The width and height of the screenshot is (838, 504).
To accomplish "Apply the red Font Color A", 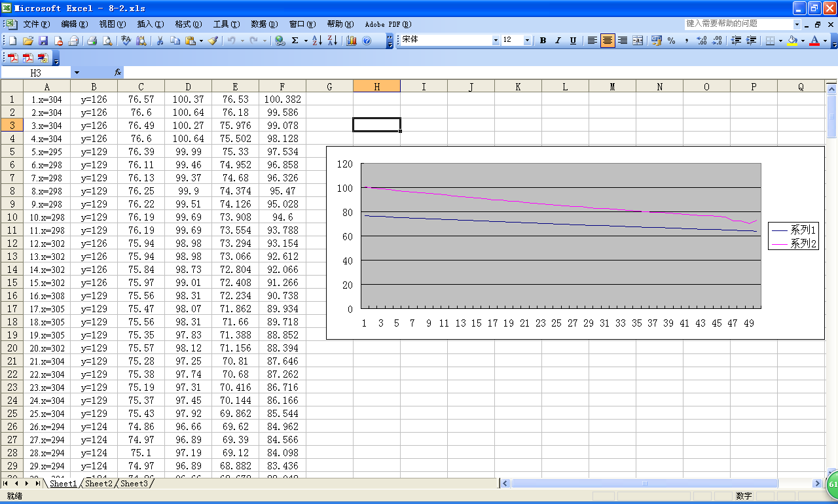I will (x=814, y=41).
